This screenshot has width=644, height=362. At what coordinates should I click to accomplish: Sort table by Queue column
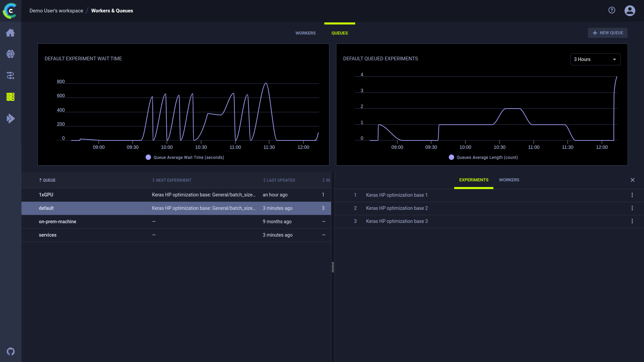tap(47, 180)
